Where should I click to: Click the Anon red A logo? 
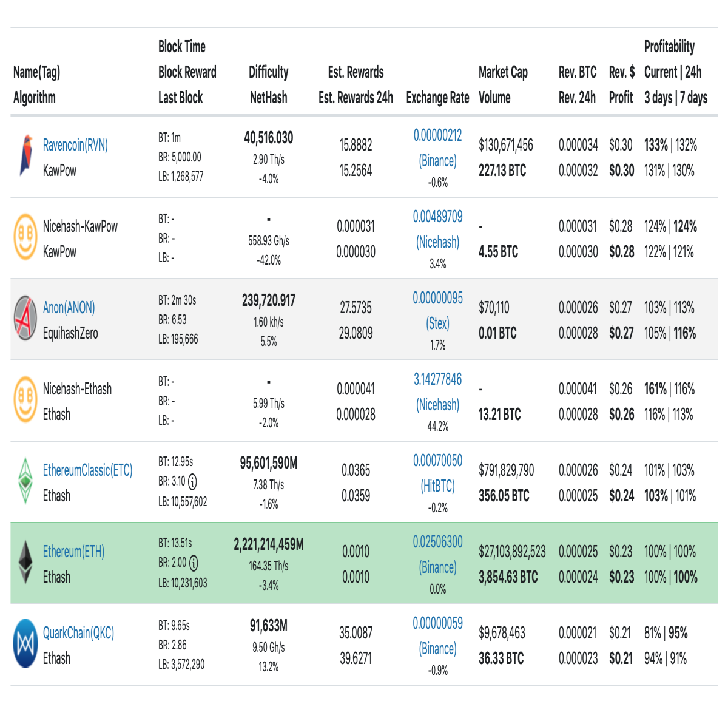25,318
